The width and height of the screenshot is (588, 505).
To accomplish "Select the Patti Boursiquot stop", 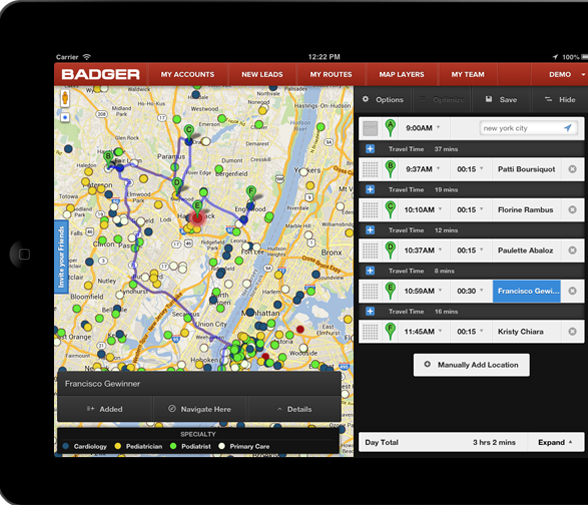I will point(526,169).
